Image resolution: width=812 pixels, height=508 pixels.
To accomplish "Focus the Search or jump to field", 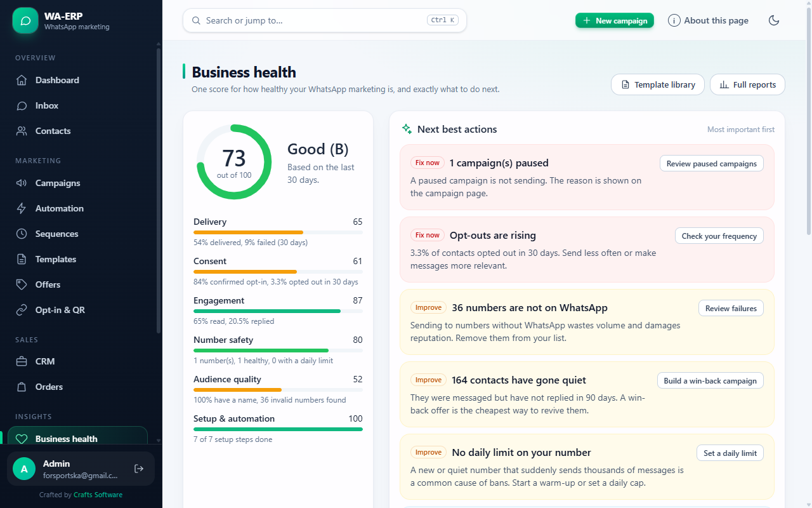I will tap(325, 20).
